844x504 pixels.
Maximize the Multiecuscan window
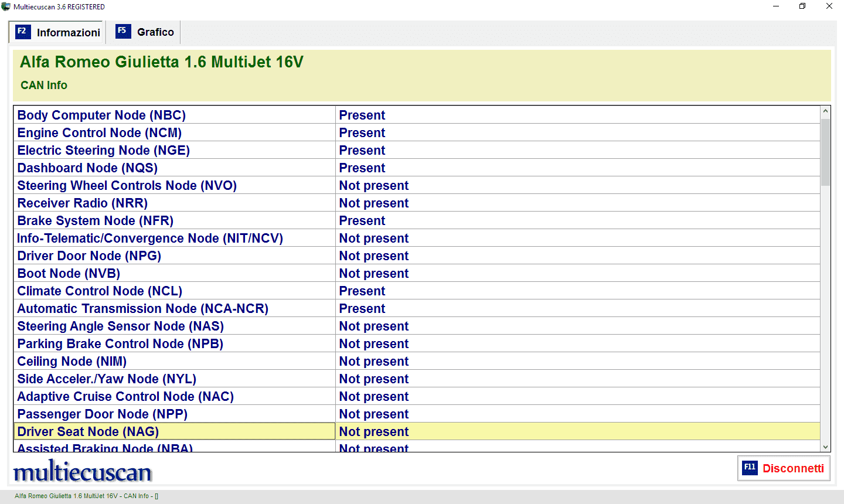click(x=802, y=6)
